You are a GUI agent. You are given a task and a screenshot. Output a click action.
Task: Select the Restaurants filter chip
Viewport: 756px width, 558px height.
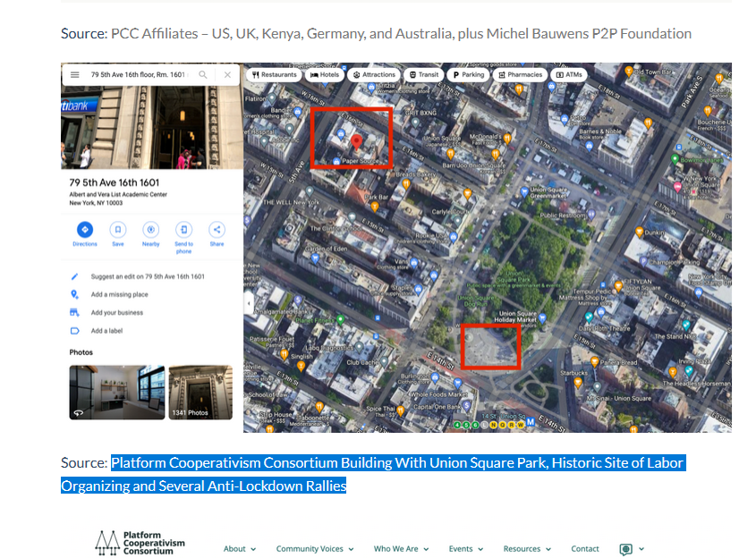pyautogui.click(x=275, y=75)
